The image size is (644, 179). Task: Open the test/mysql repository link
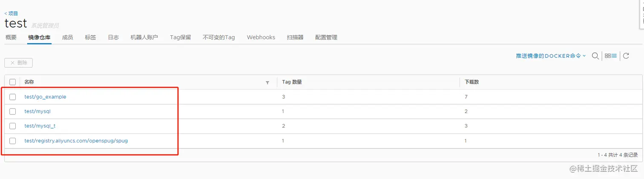[x=38, y=111]
